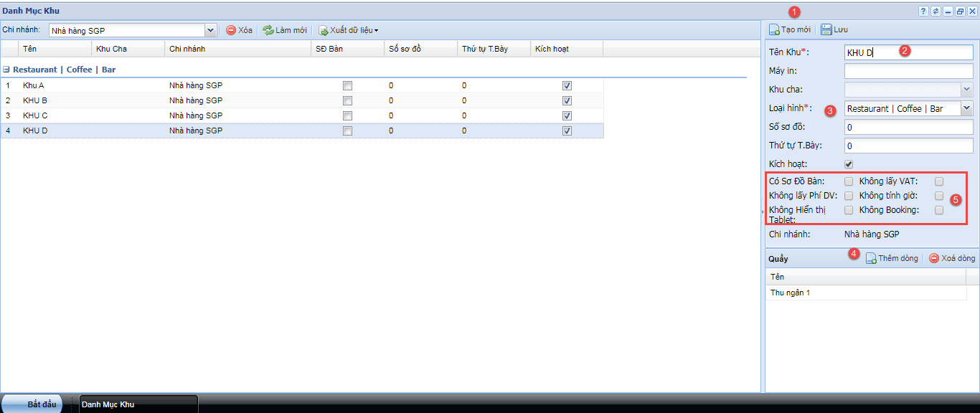Click Tạo mới in the right panel
This screenshot has height=413, width=980.
pos(790,29)
